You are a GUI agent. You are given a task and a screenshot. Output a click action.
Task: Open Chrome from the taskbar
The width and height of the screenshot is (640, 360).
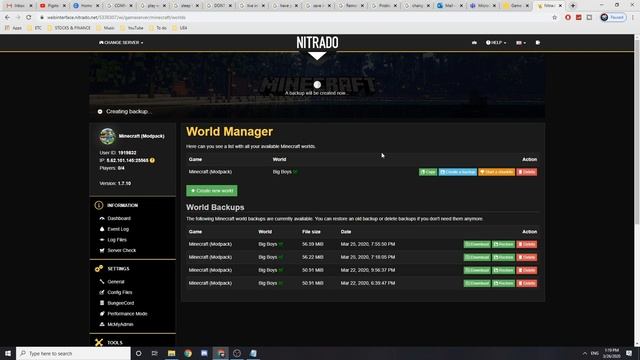pyautogui.click(x=188, y=353)
